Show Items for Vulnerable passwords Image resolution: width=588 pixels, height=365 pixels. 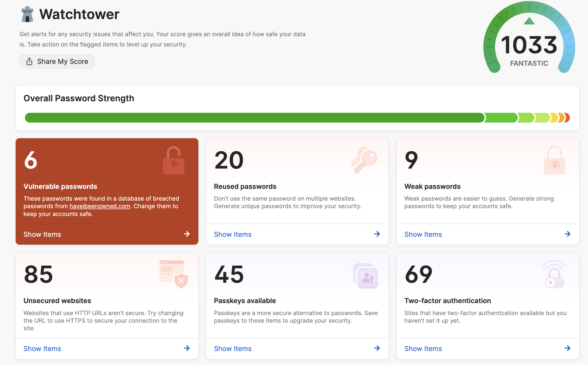[107, 234]
